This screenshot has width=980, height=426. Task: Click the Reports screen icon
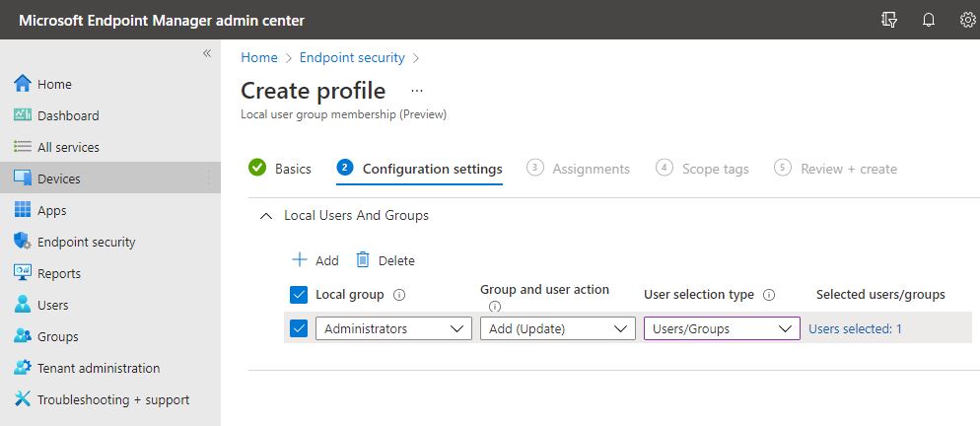click(23, 273)
